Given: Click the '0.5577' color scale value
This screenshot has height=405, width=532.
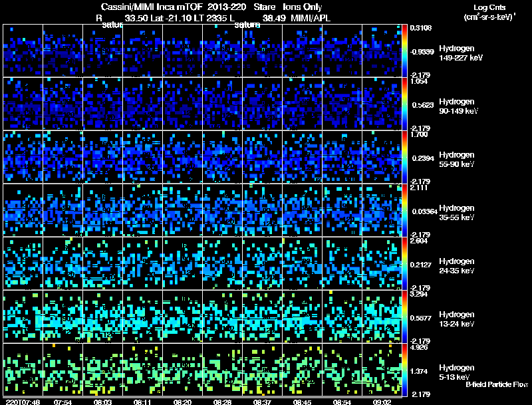Looking at the screenshot, I should pos(421,318).
